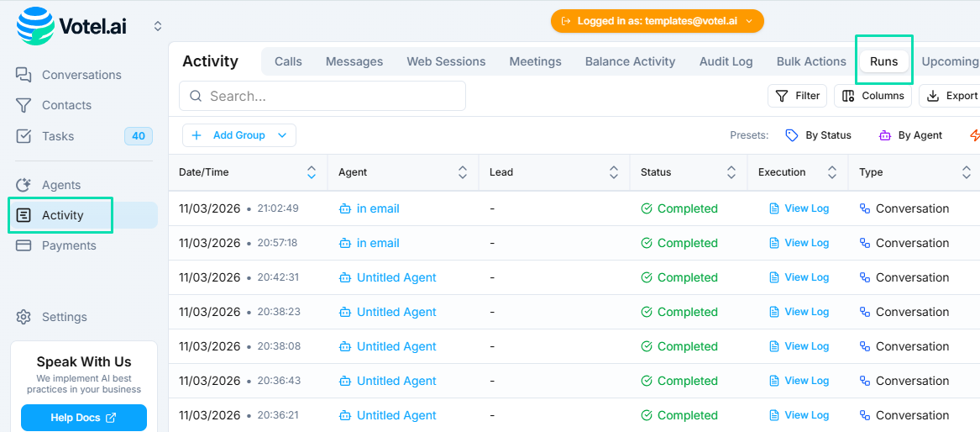
Task: Click the By Agent preset robot icon
Action: coord(885,135)
